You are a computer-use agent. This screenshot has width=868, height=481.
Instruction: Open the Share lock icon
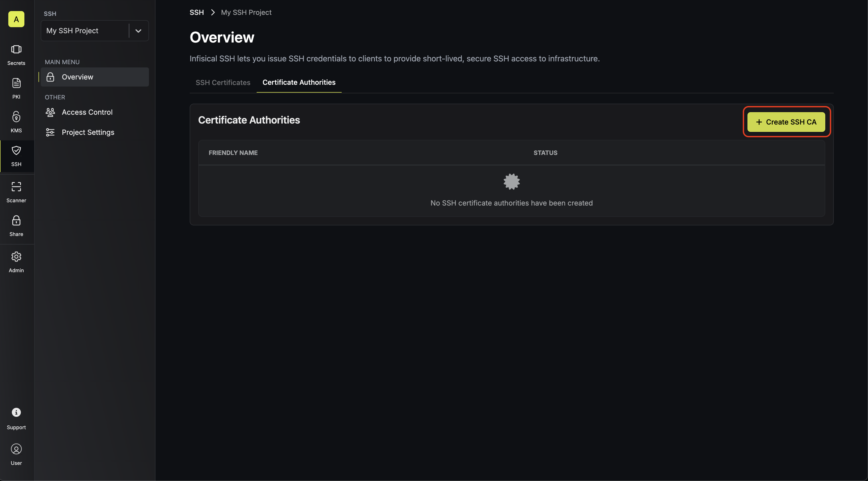click(x=16, y=221)
